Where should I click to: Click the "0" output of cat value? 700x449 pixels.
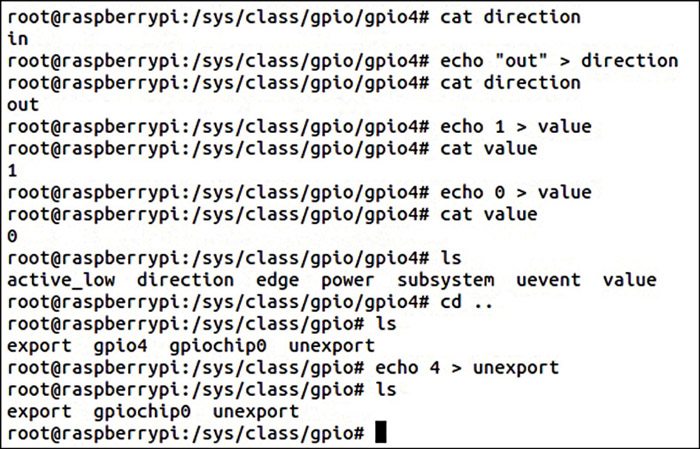click(x=12, y=236)
